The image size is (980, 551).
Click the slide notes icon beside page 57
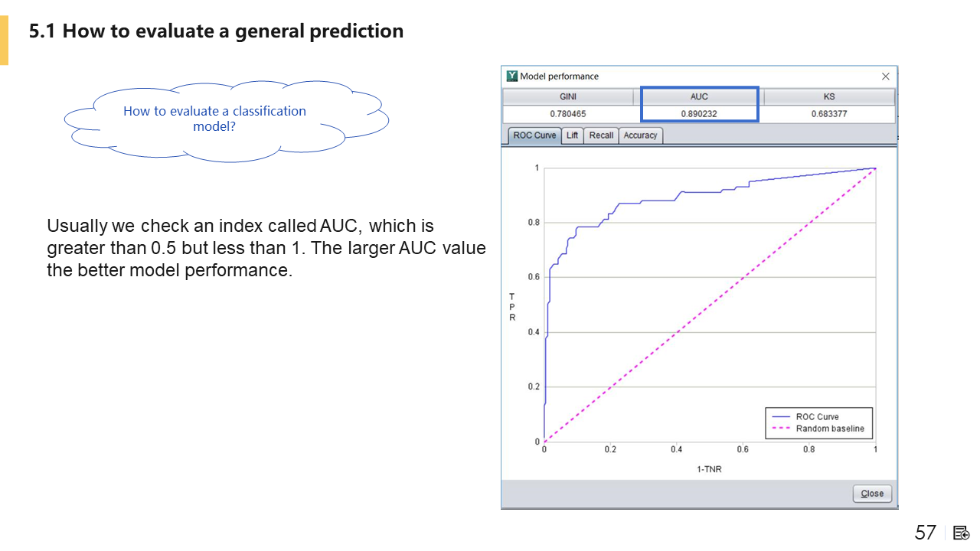tap(961, 533)
